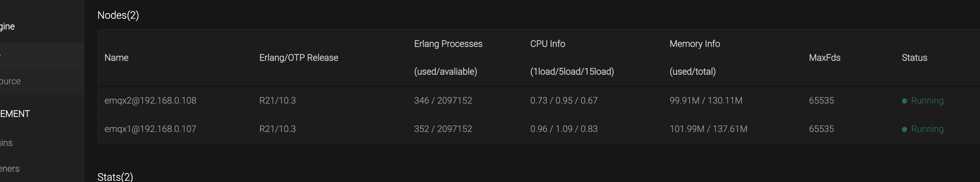Click the Name column header

click(116, 57)
